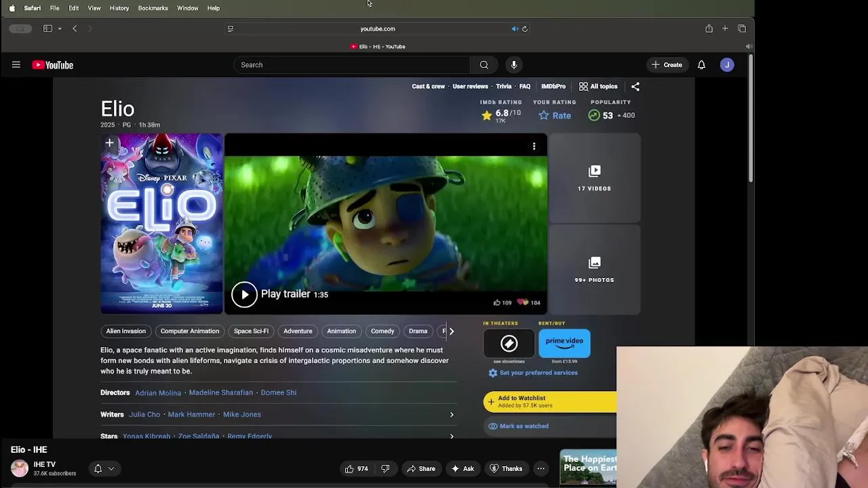This screenshot has width=868, height=488.
Task: Reload the page in Safari
Action: click(525, 29)
